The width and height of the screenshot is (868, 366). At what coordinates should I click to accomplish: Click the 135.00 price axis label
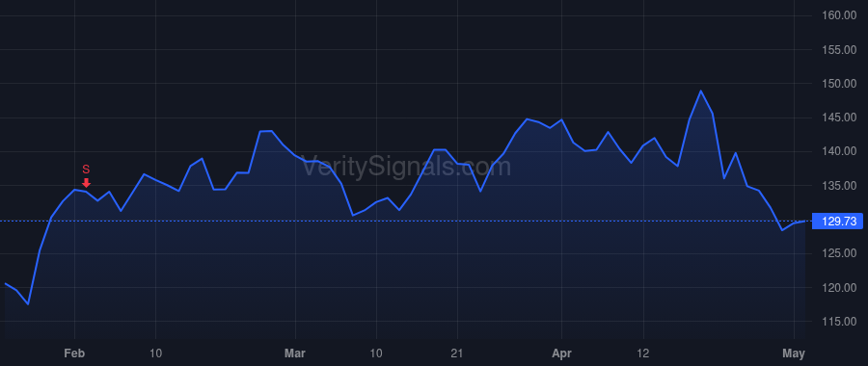pos(839,186)
